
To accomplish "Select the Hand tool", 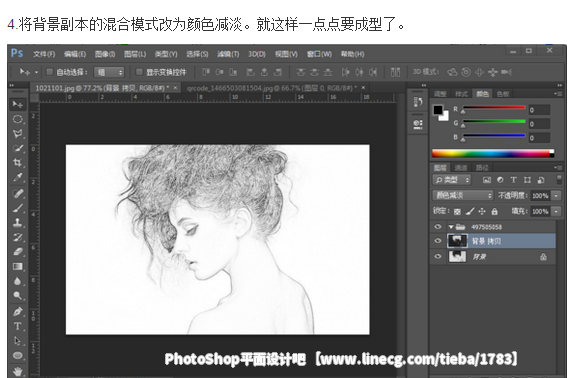I will pyautogui.click(x=18, y=371).
